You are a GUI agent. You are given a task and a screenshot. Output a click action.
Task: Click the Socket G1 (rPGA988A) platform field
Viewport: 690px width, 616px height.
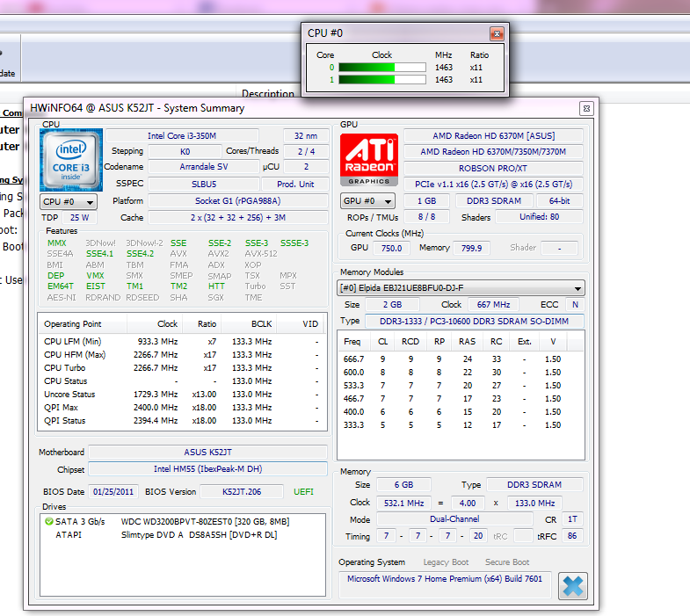click(238, 201)
